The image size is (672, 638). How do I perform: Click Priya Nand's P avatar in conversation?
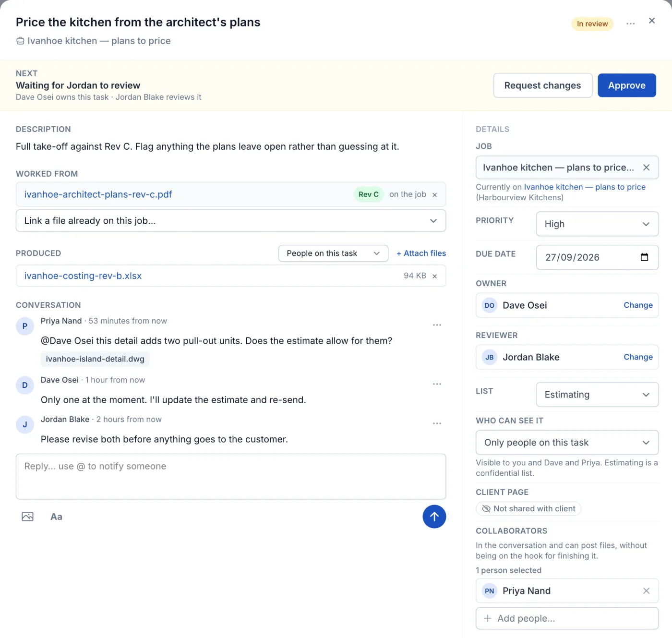click(25, 326)
